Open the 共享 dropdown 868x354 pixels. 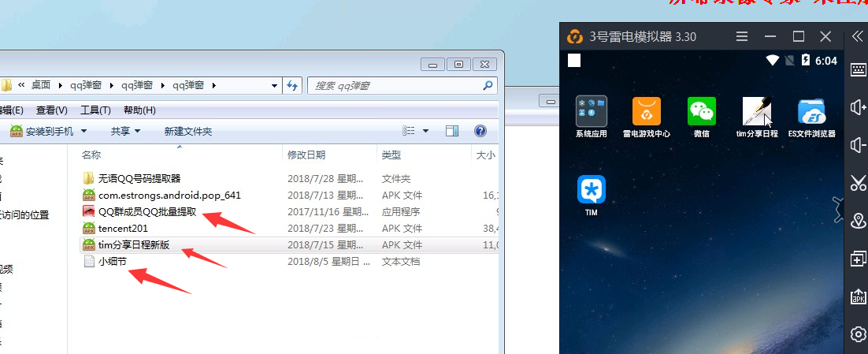click(x=126, y=132)
